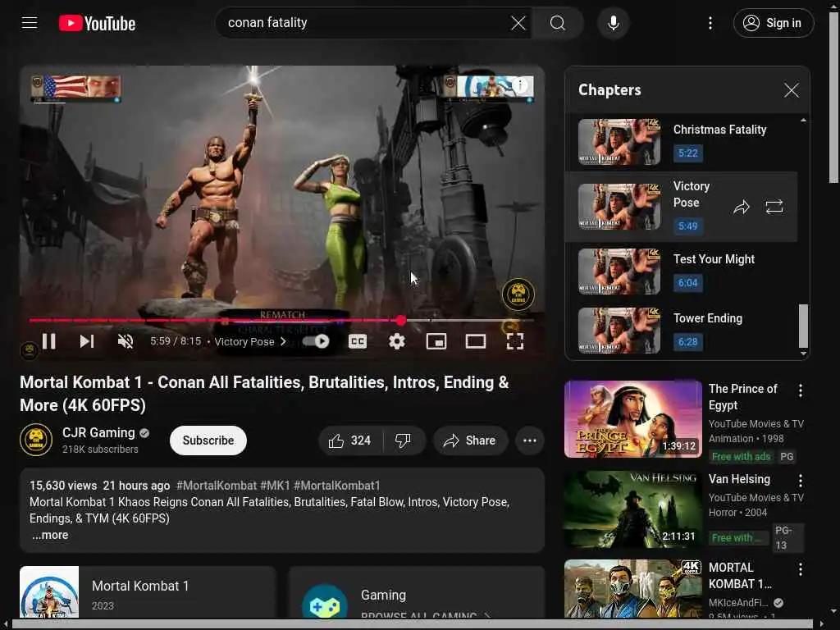The image size is (840, 630).
Task: Click the 6:28 chapter timestamp
Action: (688, 342)
